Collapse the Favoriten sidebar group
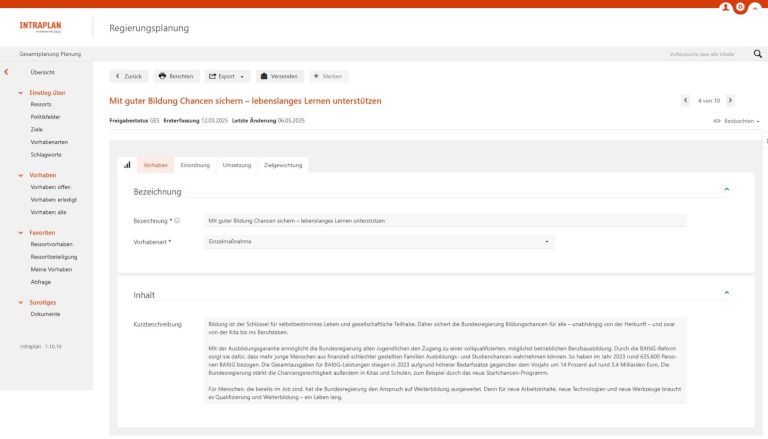The width and height of the screenshot is (768, 439). click(x=22, y=232)
